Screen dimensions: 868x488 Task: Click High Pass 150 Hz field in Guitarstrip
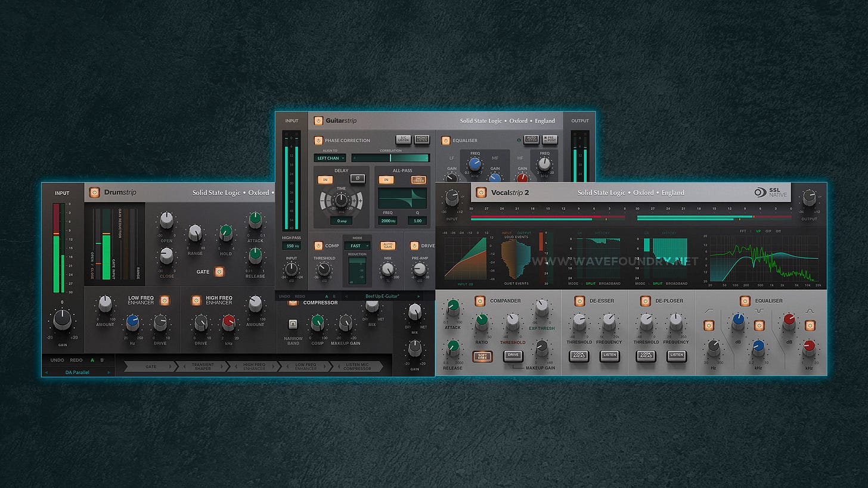[292, 245]
